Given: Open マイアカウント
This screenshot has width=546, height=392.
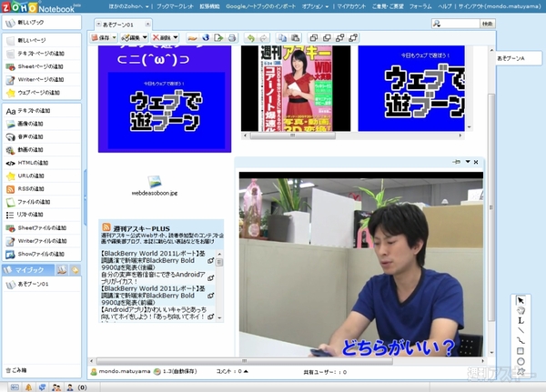Looking at the screenshot, I should [351, 6].
